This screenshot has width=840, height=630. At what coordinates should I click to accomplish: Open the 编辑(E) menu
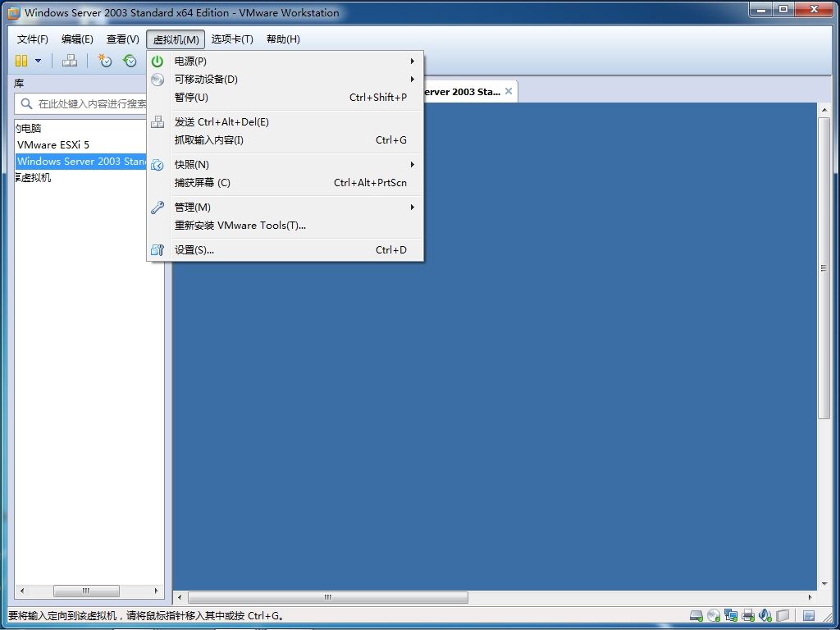pos(77,39)
